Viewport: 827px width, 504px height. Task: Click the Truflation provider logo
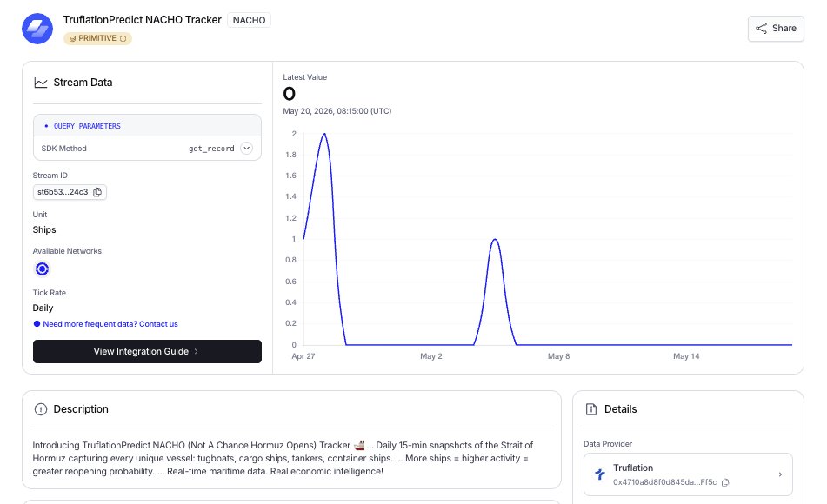pos(600,474)
